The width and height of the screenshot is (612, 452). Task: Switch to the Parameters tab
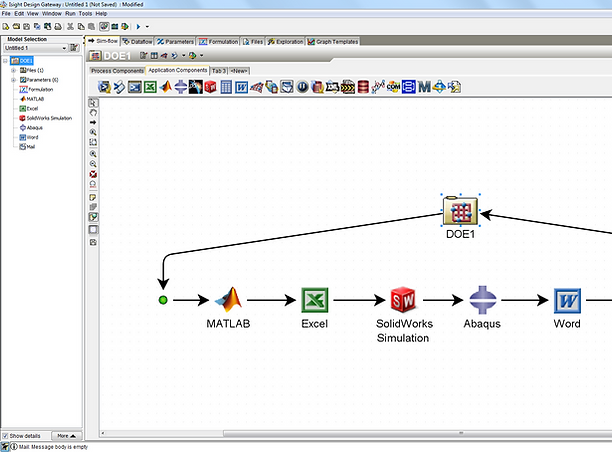175,41
